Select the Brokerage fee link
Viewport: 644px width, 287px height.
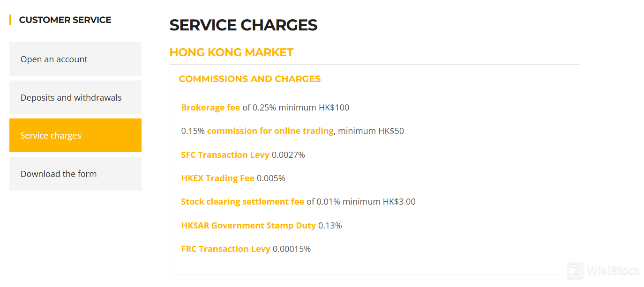click(210, 107)
